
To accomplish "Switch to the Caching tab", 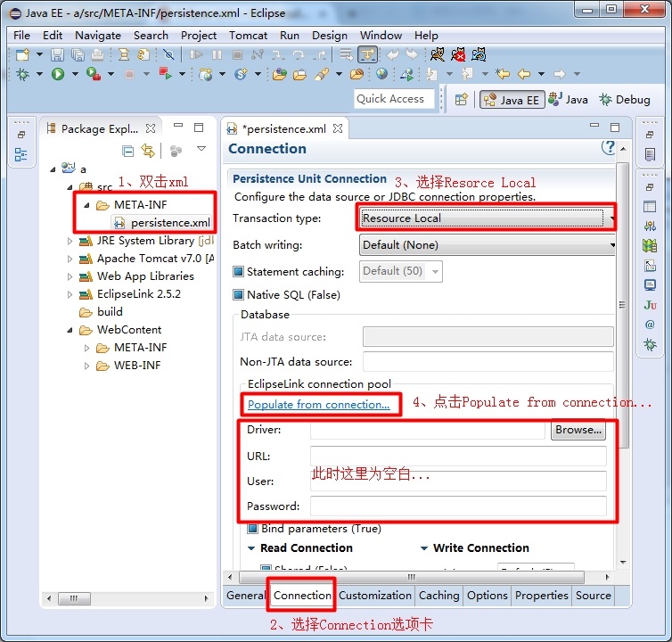I will click(x=438, y=596).
